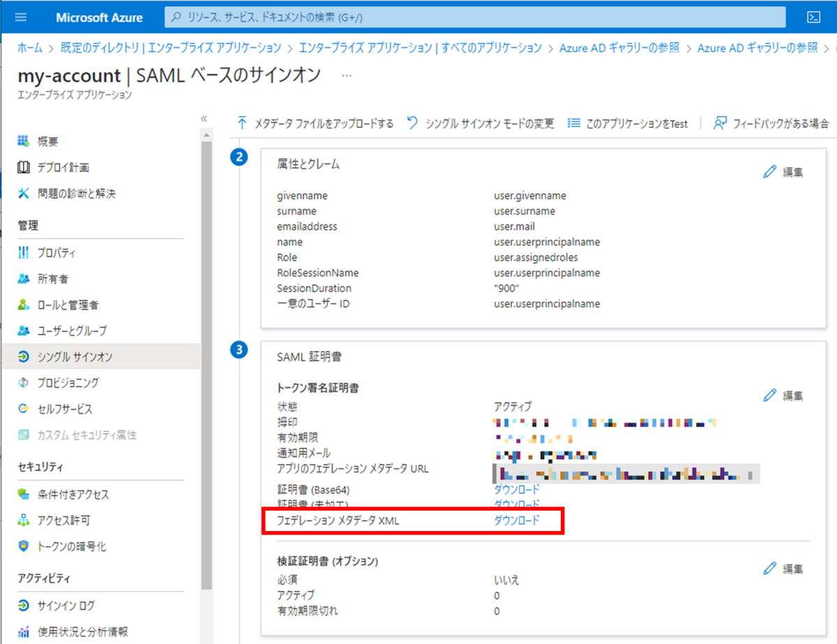
Task: Click the upload arrow icon in toolbar
Action: click(x=243, y=123)
